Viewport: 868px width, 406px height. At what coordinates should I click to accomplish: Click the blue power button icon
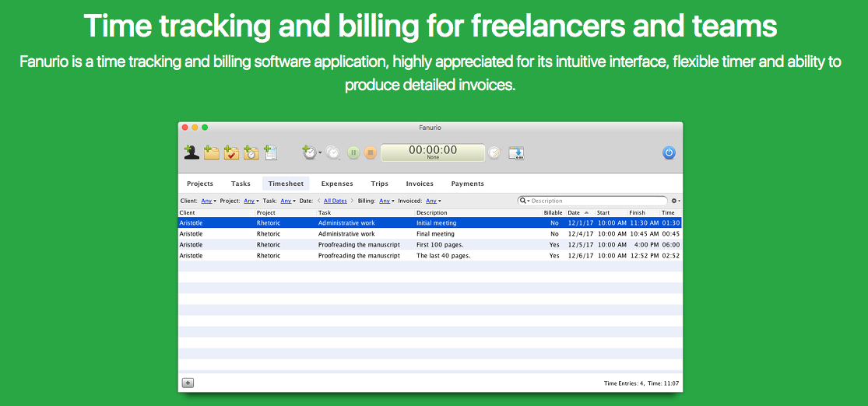669,152
